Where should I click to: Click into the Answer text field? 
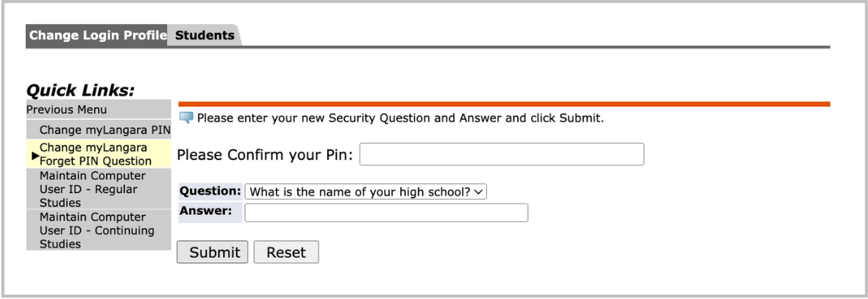pos(386,213)
